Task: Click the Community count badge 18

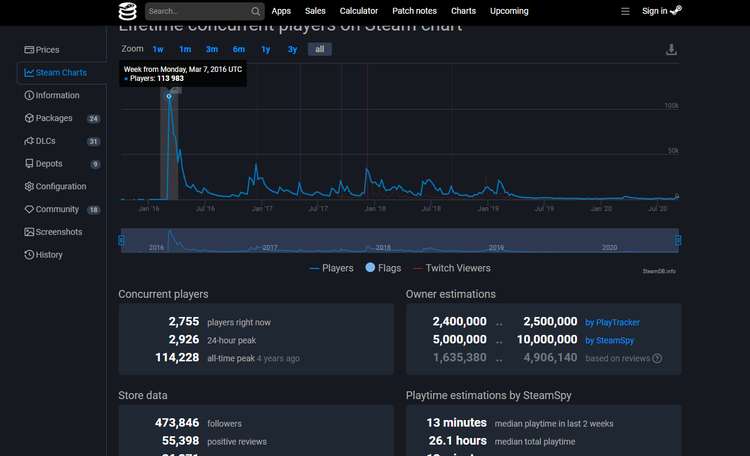Action: pos(94,210)
